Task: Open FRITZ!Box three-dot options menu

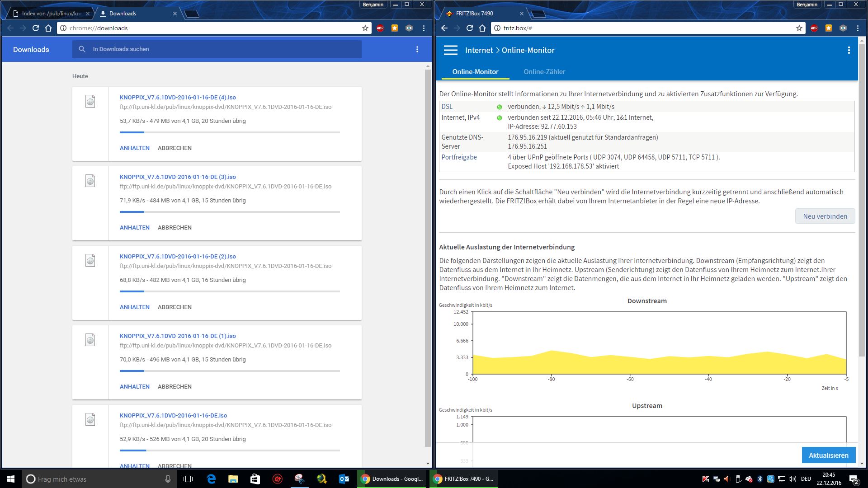Action: coord(849,50)
